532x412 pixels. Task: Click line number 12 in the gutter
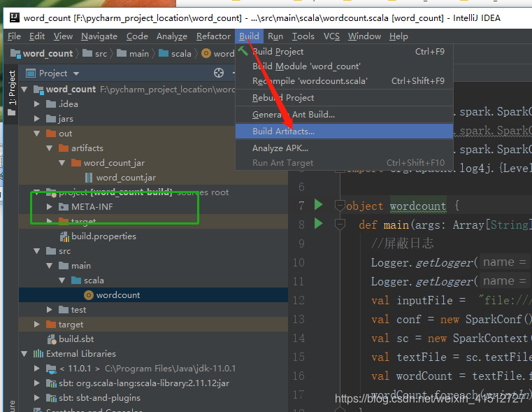click(299, 300)
